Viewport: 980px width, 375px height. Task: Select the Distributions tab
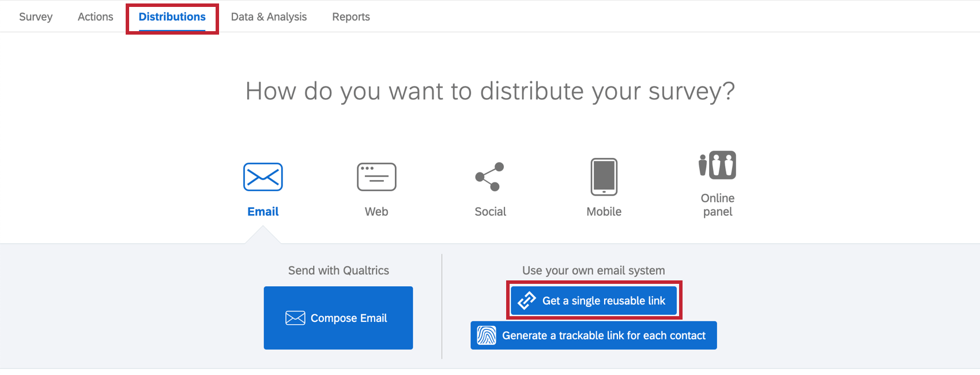click(172, 17)
